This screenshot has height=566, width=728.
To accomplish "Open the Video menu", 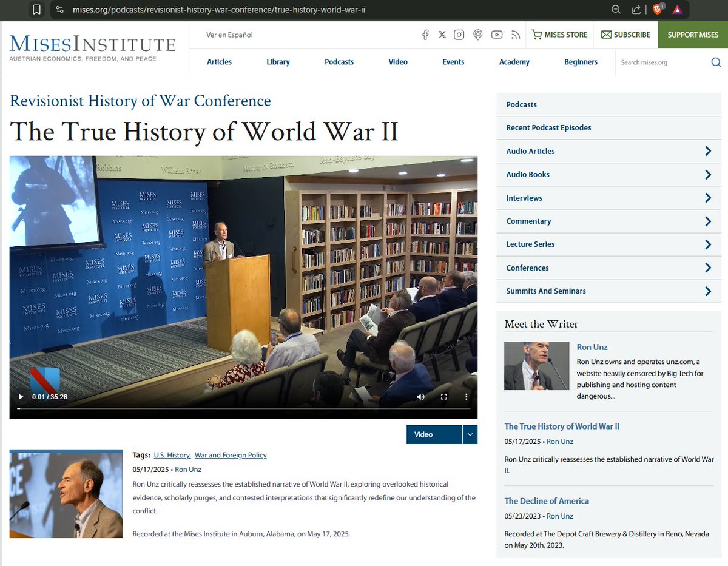I will (x=398, y=62).
